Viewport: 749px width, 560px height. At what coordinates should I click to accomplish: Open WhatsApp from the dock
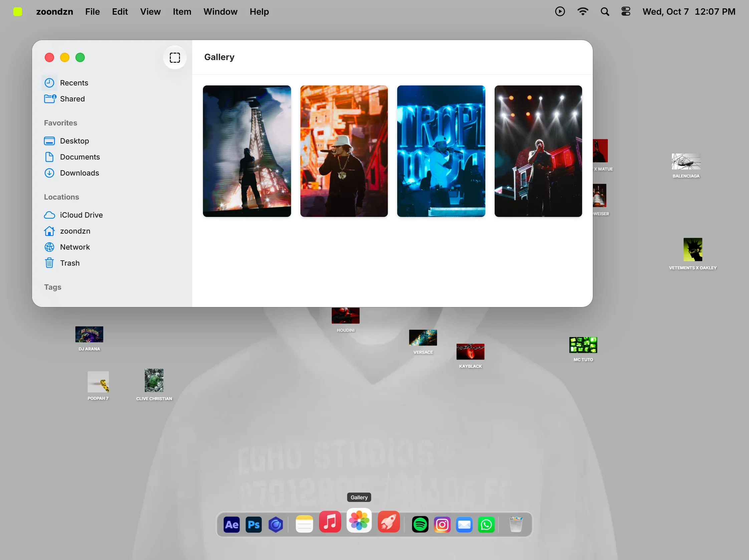(x=486, y=524)
